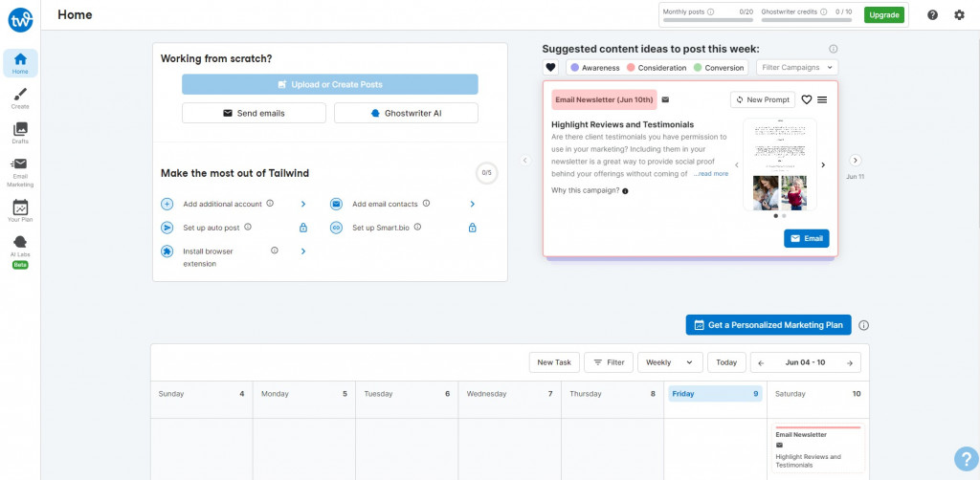Show info for Add email contacts

426,204
